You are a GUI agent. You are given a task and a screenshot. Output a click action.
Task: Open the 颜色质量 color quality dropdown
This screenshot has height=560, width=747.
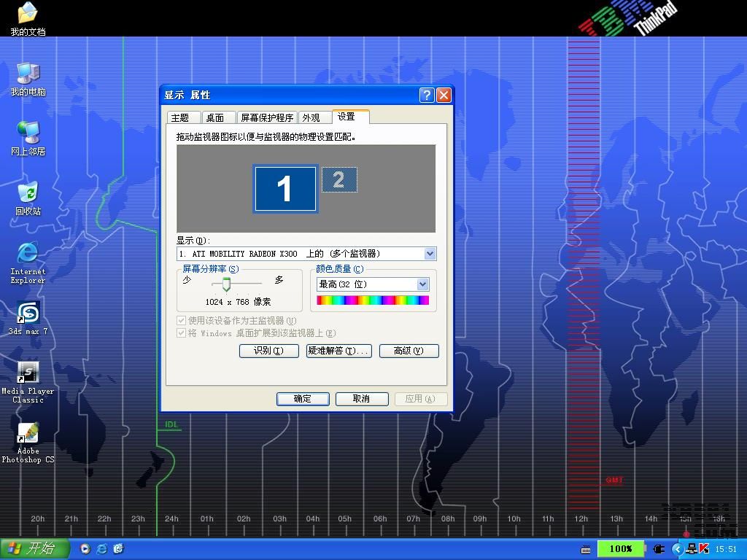422,284
